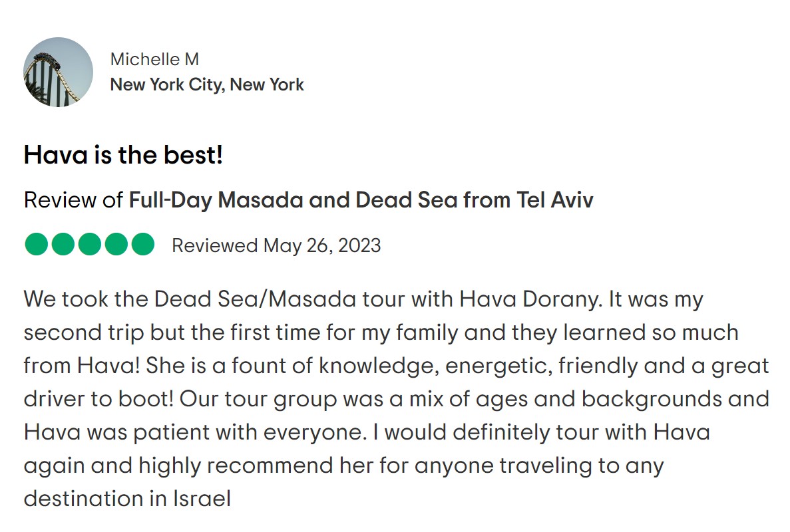Open Michelle M's roller coaster profile picture
The image size is (790, 532).
[58, 72]
